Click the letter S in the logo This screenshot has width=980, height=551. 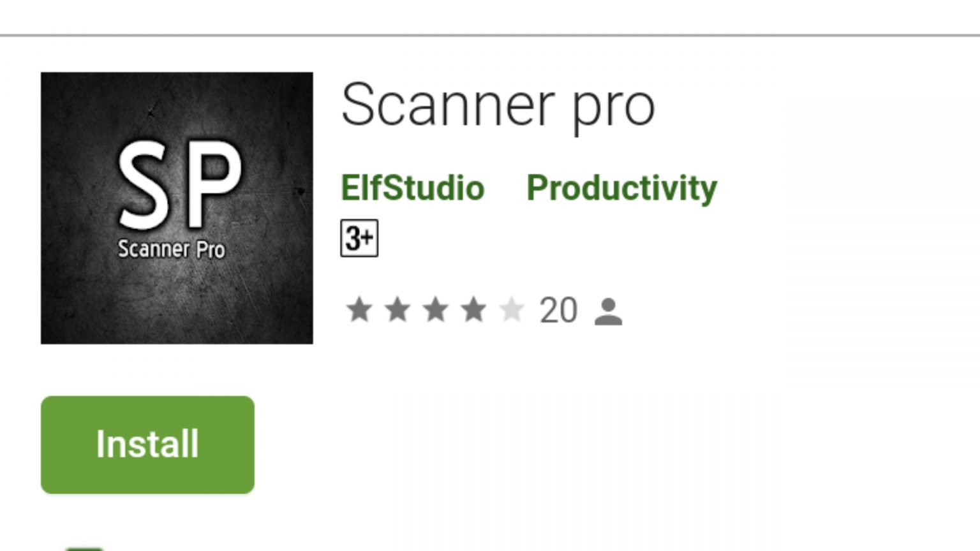147,185
